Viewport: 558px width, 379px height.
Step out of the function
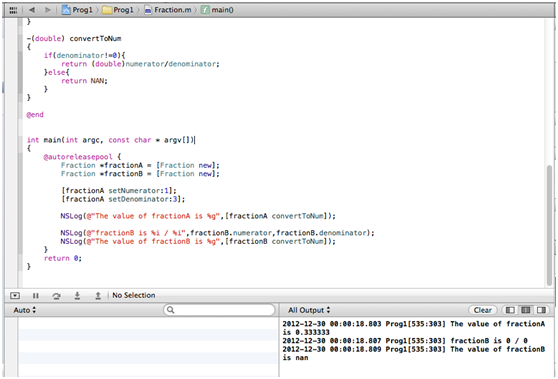98,295
